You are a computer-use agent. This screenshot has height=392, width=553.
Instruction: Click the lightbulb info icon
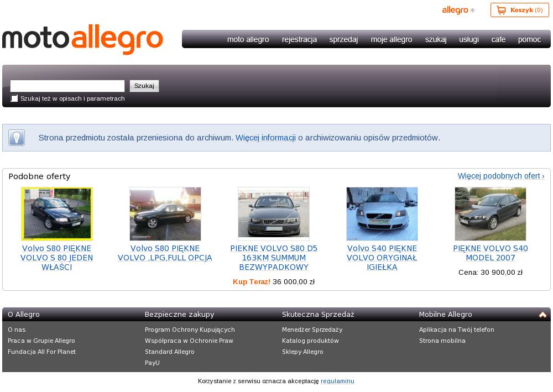17,138
